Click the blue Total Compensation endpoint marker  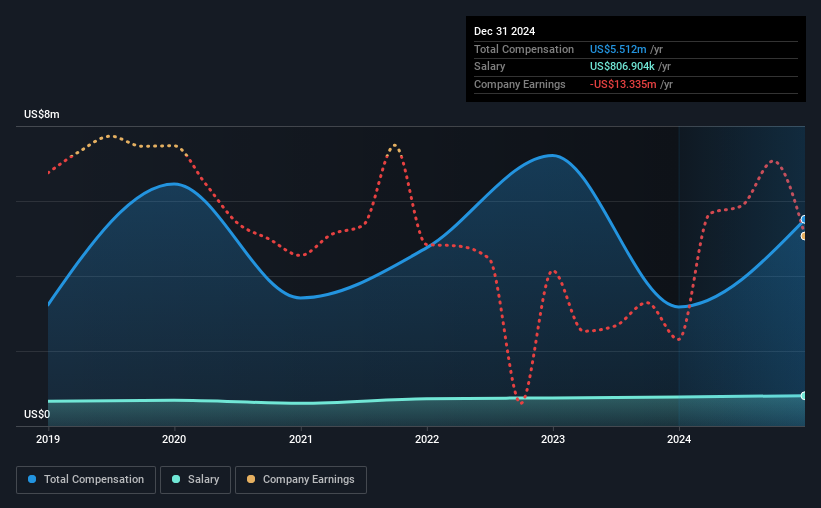[x=804, y=219]
